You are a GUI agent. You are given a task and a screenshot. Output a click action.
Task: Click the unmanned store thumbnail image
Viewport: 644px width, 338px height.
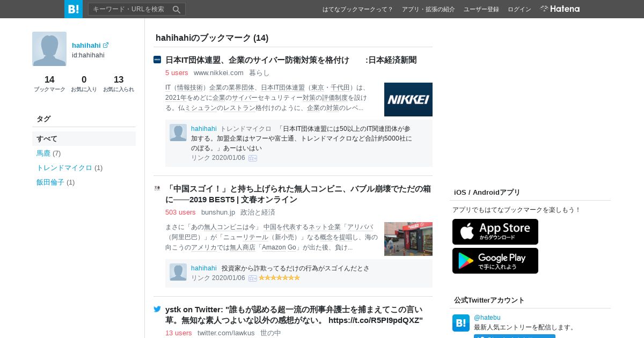(x=408, y=239)
